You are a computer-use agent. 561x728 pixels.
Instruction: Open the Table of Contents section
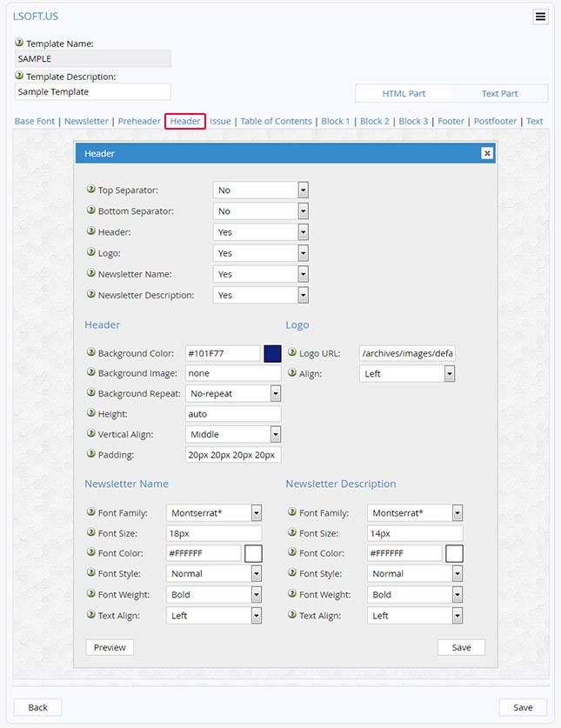pyautogui.click(x=276, y=121)
